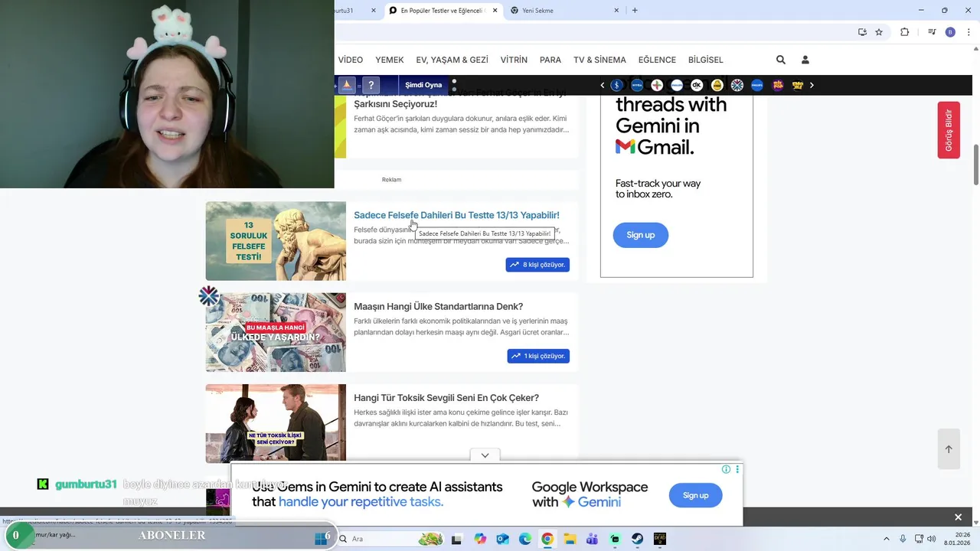Click Sign up in bottom Workspace ad
The width and height of the screenshot is (980, 551).
695,495
